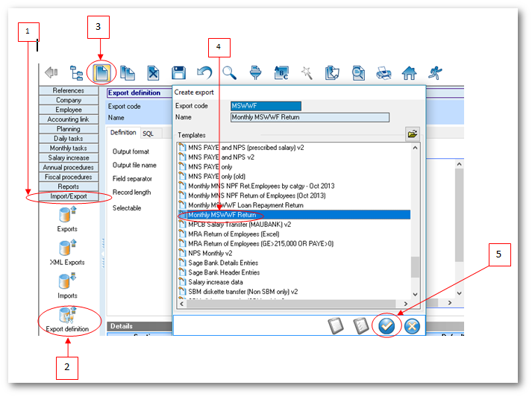
Task: Click the Print icon in toolbar
Action: click(x=383, y=72)
